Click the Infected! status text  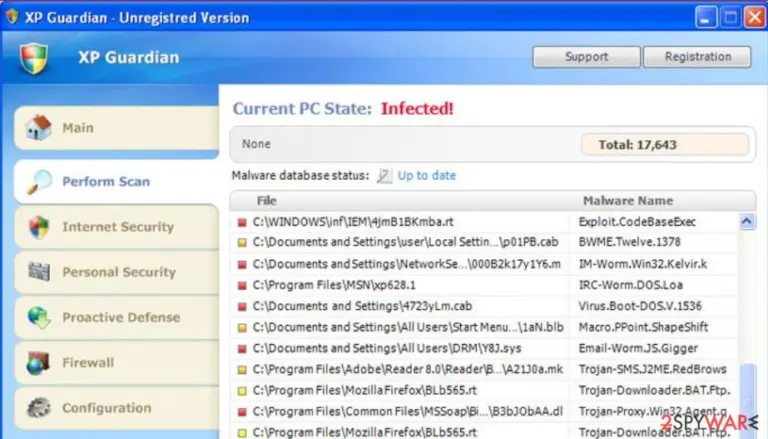pos(417,109)
